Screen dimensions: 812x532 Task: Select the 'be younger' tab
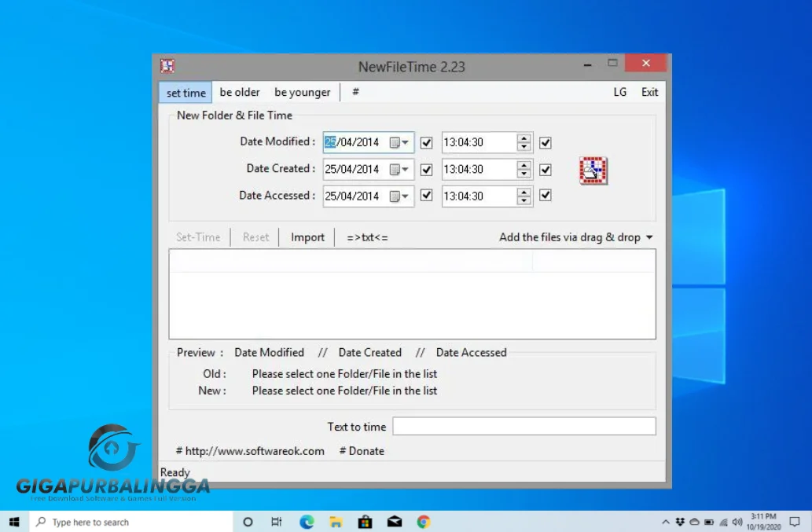pos(302,93)
